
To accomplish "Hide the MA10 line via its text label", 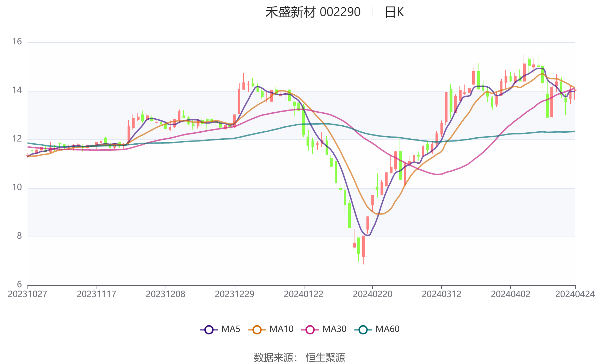I will [x=281, y=329].
